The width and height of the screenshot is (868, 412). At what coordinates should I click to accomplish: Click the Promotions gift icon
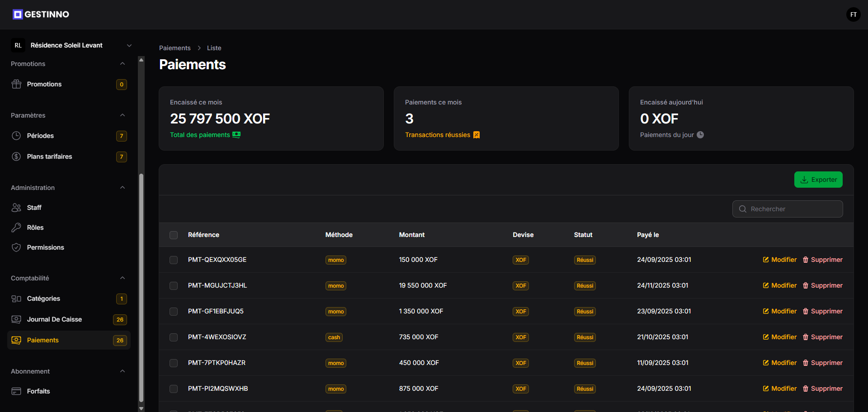pos(16,84)
